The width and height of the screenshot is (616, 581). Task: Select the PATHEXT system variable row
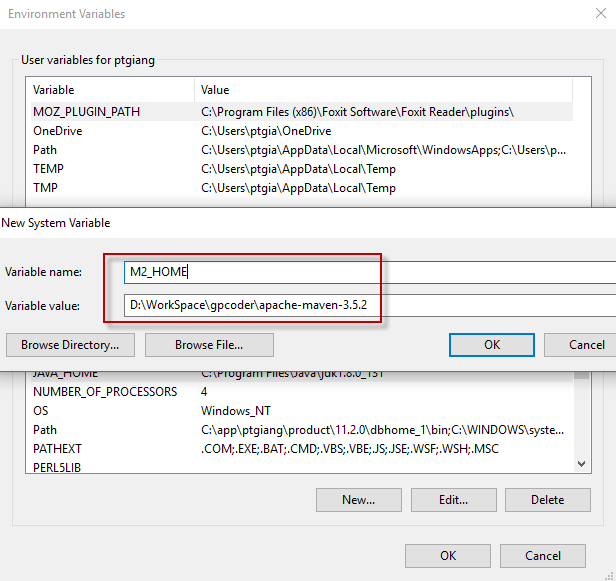pyautogui.click(x=56, y=449)
